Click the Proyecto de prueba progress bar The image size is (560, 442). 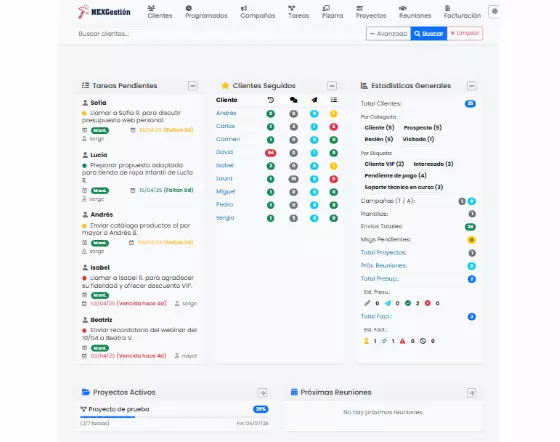pyautogui.click(x=174, y=417)
